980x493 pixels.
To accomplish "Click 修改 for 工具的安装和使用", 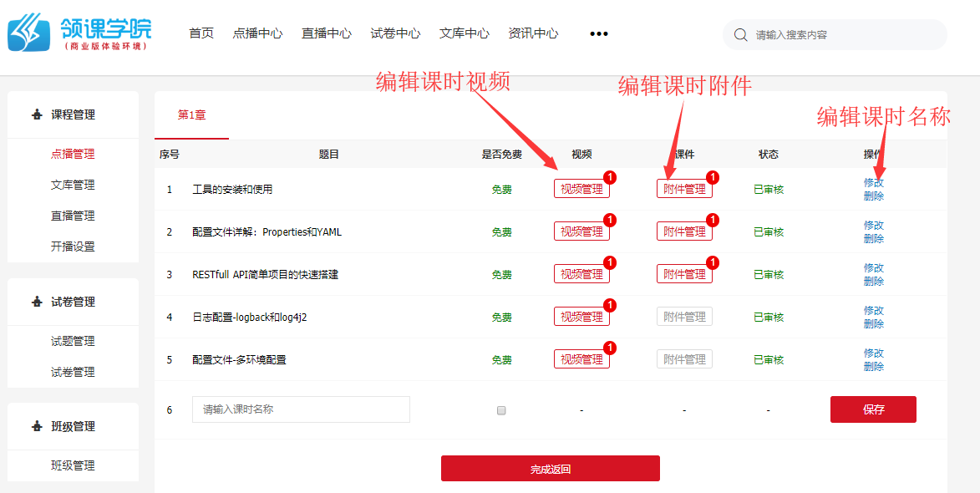I will point(874,182).
